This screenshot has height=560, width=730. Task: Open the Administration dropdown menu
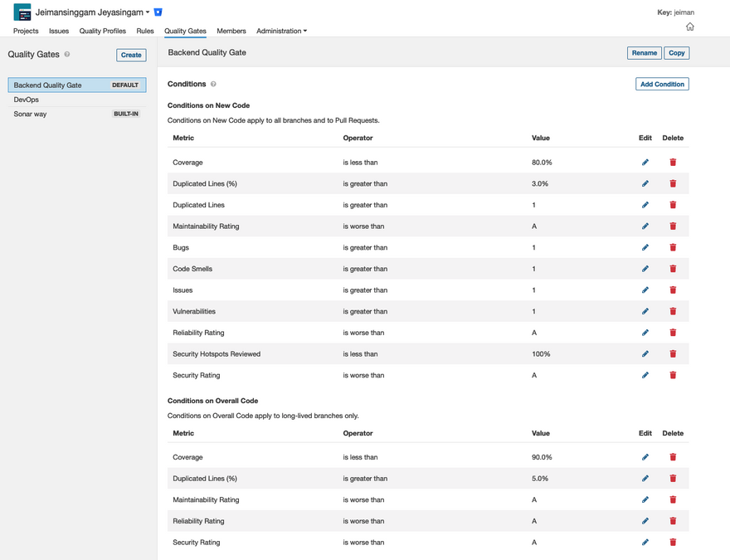281,31
